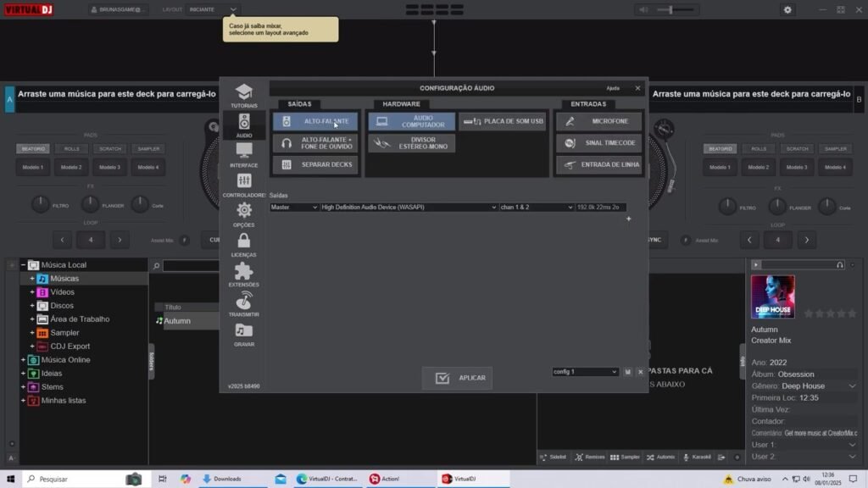Trigger Modelo 3 pad on right deck
The image size is (868, 488).
coord(797,167)
